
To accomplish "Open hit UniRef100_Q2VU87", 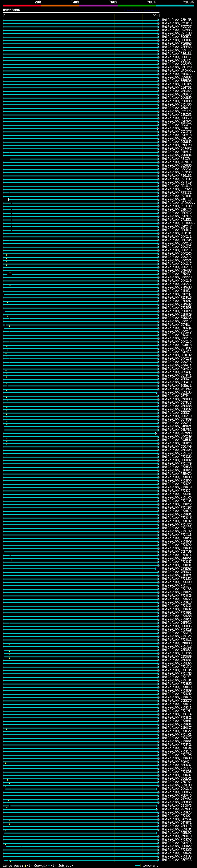I will point(176,78).
